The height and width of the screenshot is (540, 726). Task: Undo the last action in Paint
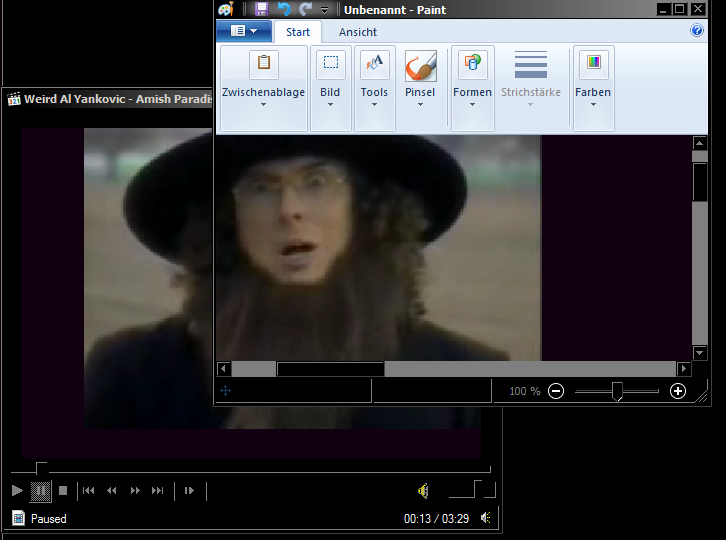point(284,9)
